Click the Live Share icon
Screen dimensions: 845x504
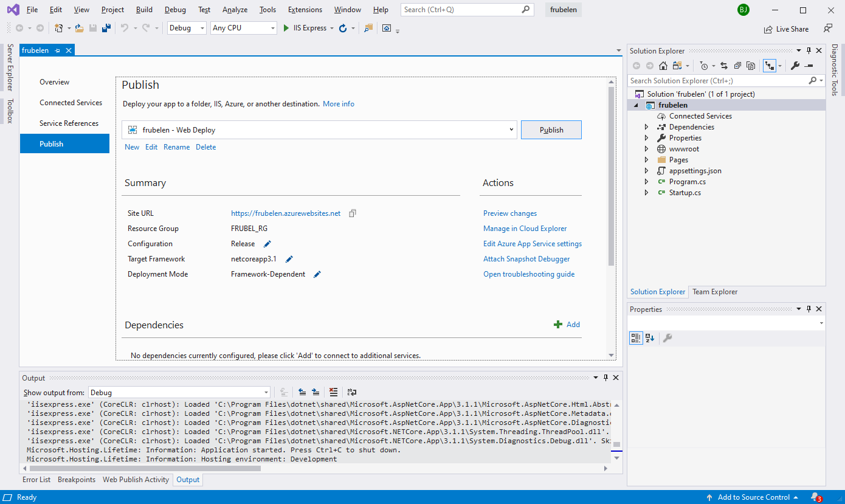[x=768, y=29]
